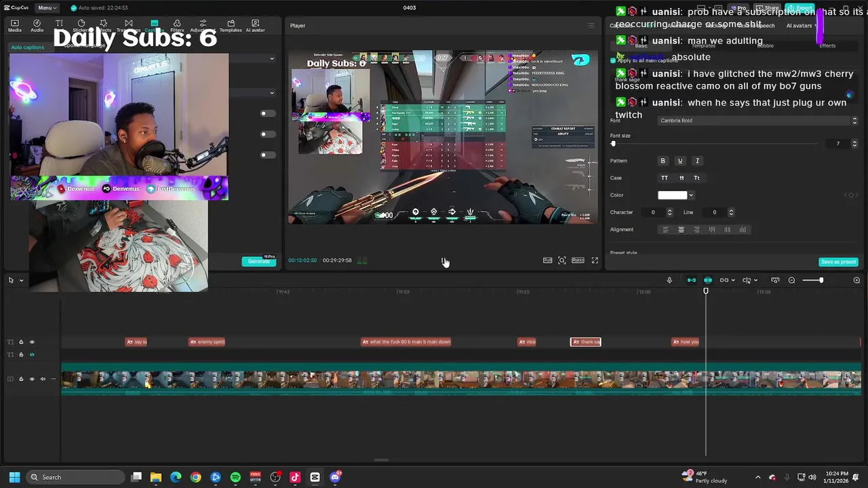Set case to all lowercase tt
This screenshot has height=488, width=868.
[682, 178]
